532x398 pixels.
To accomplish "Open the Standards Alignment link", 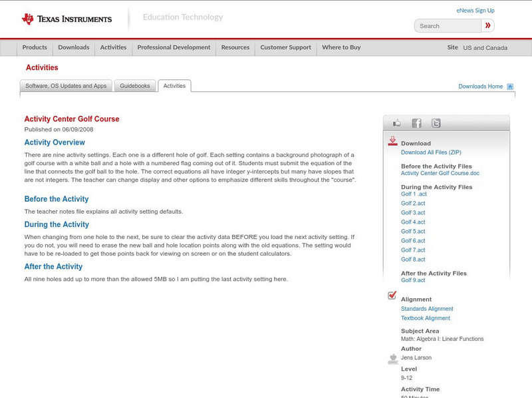I will point(427,309).
